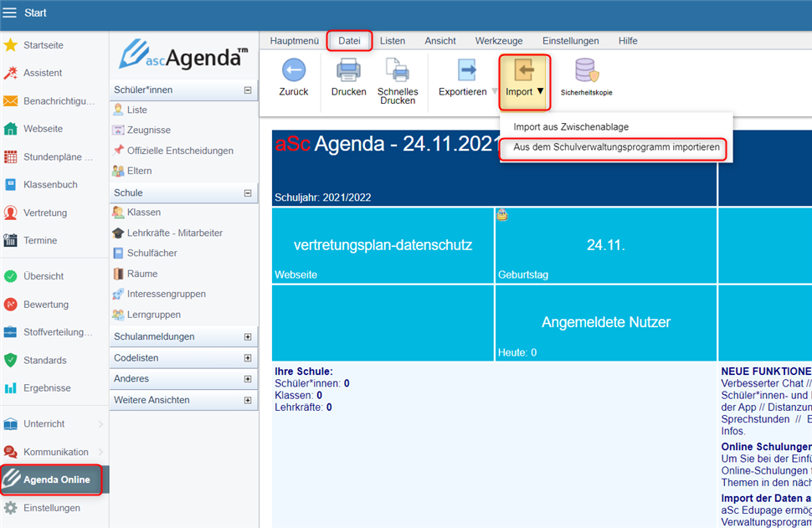Open the Import dropdown arrow

[x=540, y=91]
